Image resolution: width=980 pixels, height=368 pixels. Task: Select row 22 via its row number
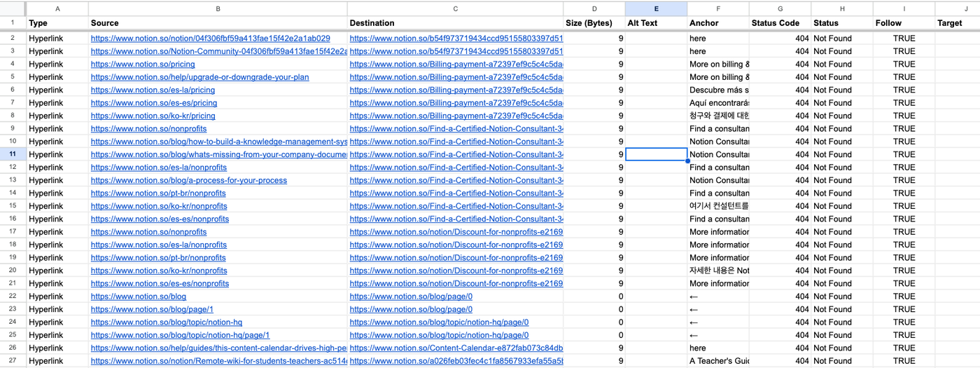coord(13,297)
